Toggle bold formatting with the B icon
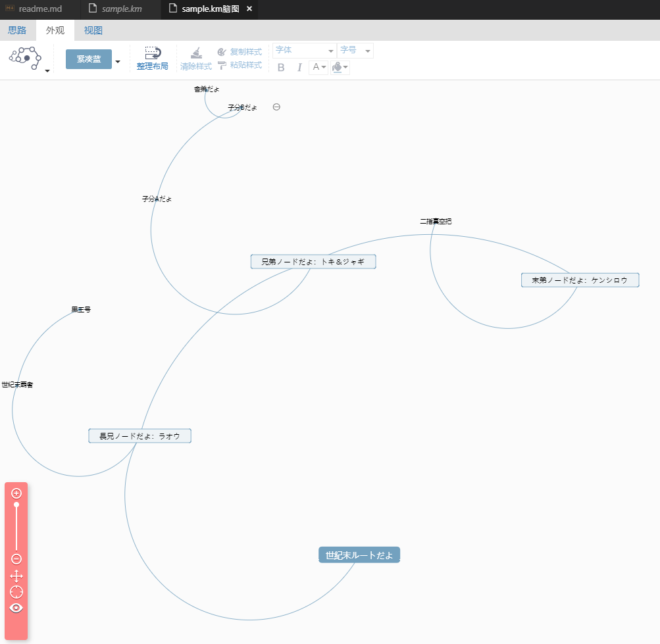This screenshot has width=660, height=644. coord(281,67)
